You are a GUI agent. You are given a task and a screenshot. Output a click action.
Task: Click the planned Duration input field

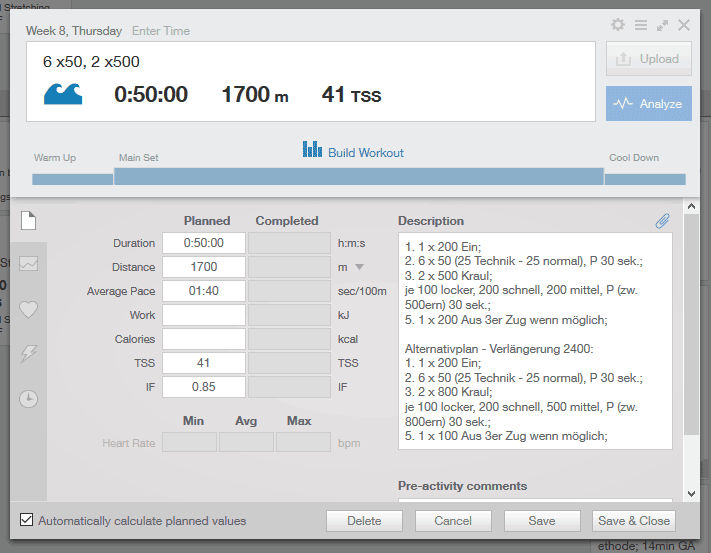point(203,243)
